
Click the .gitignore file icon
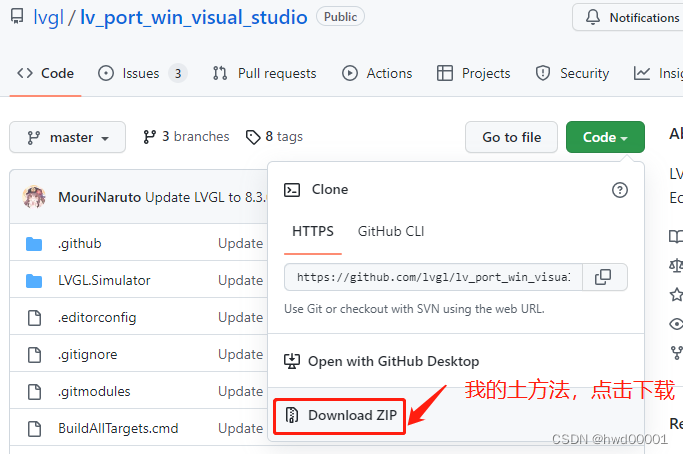[x=34, y=355]
